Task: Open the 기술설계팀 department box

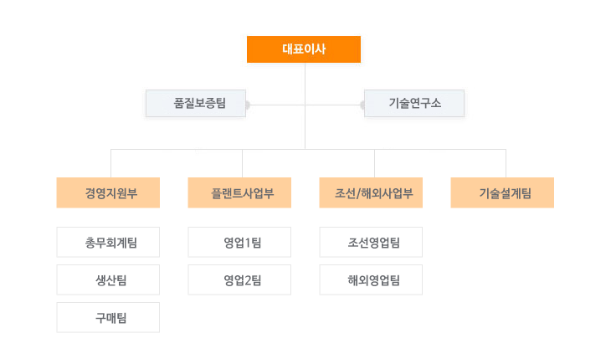Action: point(502,192)
